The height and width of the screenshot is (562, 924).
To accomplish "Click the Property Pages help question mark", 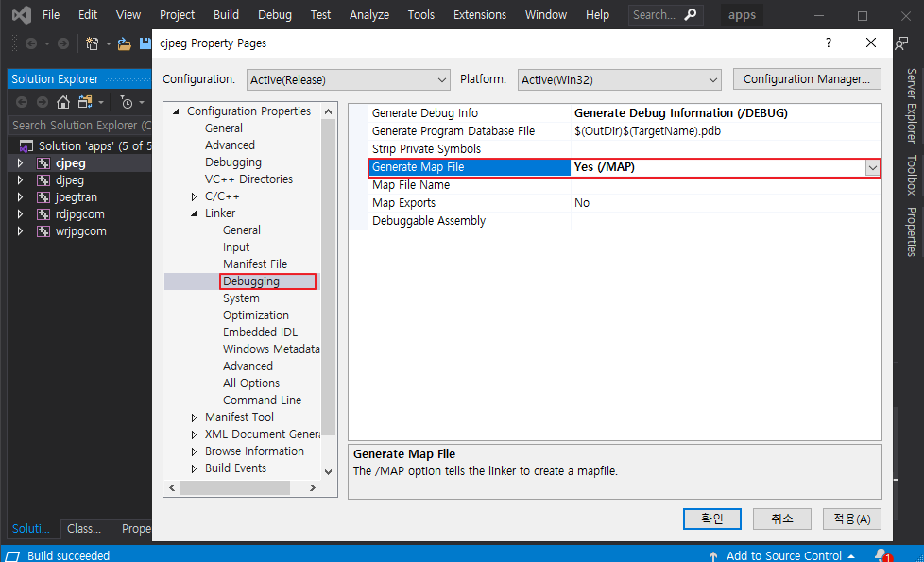I will pyautogui.click(x=829, y=43).
